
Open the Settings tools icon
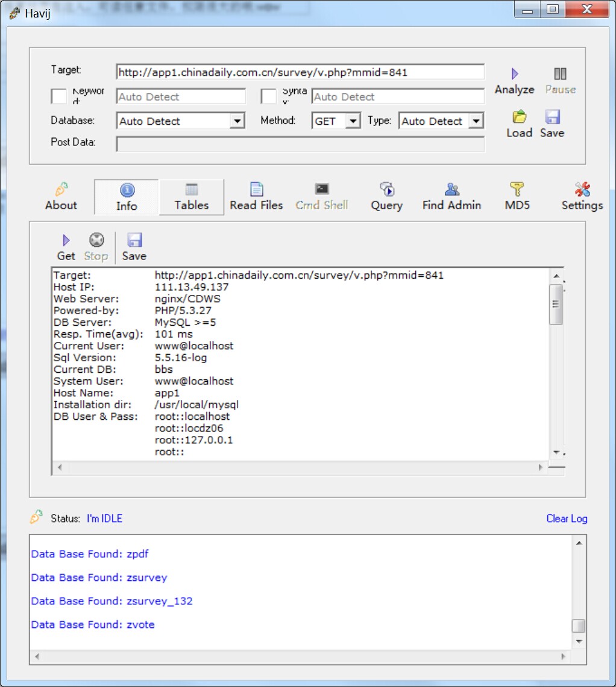click(582, 189)
